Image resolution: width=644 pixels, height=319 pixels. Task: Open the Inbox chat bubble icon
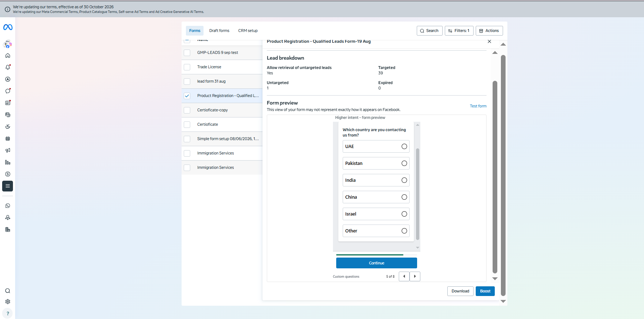click(8, 91)
